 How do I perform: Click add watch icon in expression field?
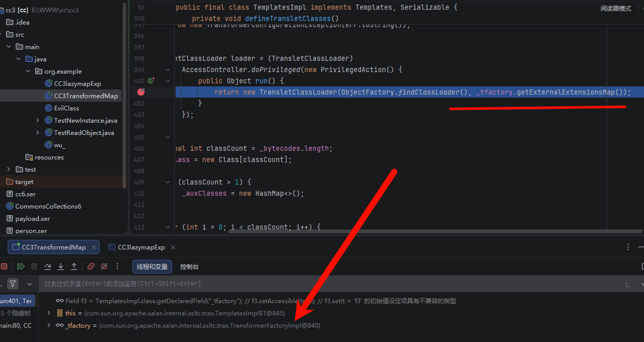click(x=627, y=284)
